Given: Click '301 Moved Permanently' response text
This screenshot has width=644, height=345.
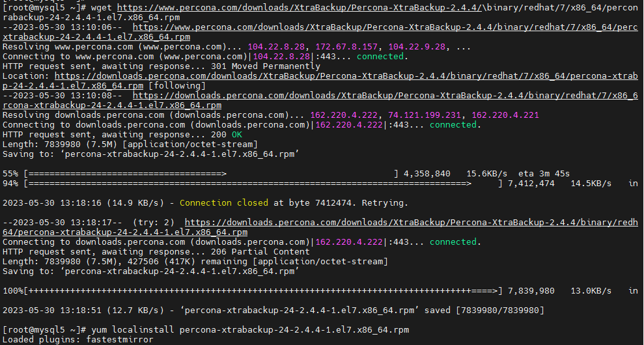Looking at the screenshot, I should pyautogui.click(x=265, y=66).
